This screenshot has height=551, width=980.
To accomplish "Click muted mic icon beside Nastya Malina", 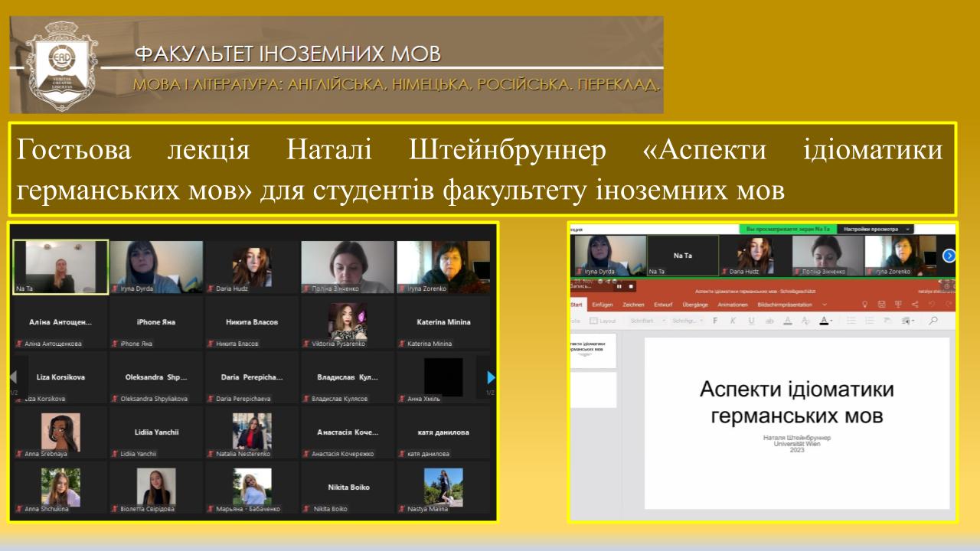I will coord(402,508).
